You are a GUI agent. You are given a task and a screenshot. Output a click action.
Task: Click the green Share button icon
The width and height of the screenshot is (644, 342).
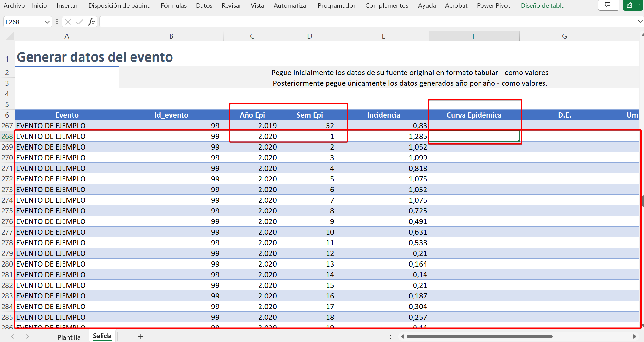point(630,5)
